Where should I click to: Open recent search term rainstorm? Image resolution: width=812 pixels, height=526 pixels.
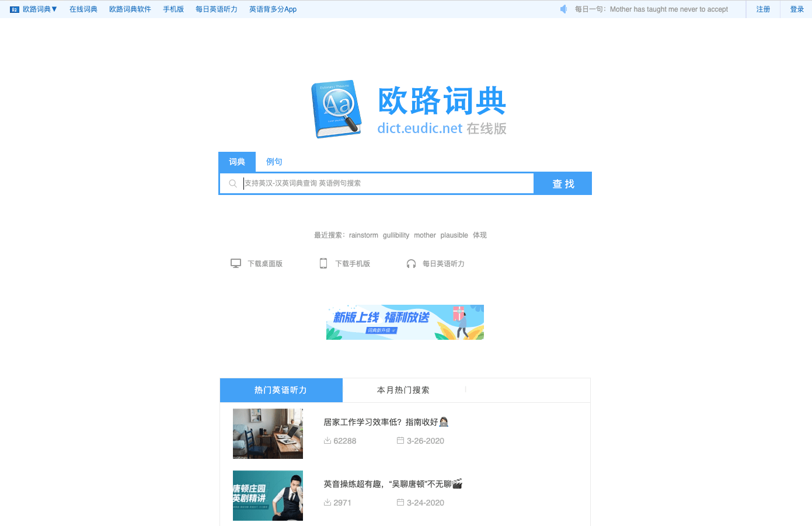(x=363, y=235)
